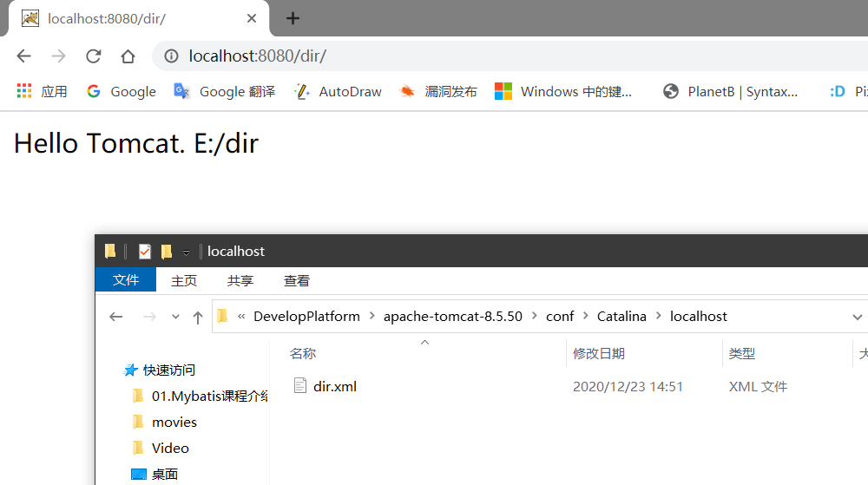The height and width of the screenshot is (485, 868).
Task: Sort files by 类型 column
Action: (x=742, y=354)
